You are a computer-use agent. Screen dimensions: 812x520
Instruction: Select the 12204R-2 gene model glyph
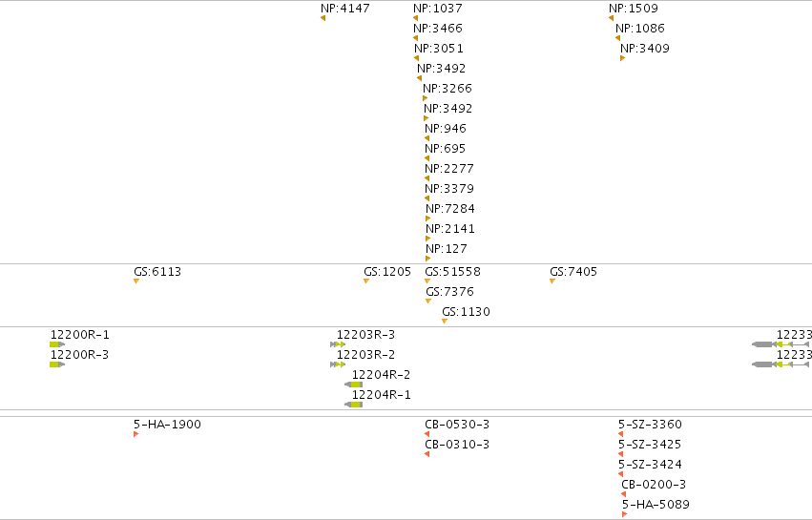tap(354, 385)
